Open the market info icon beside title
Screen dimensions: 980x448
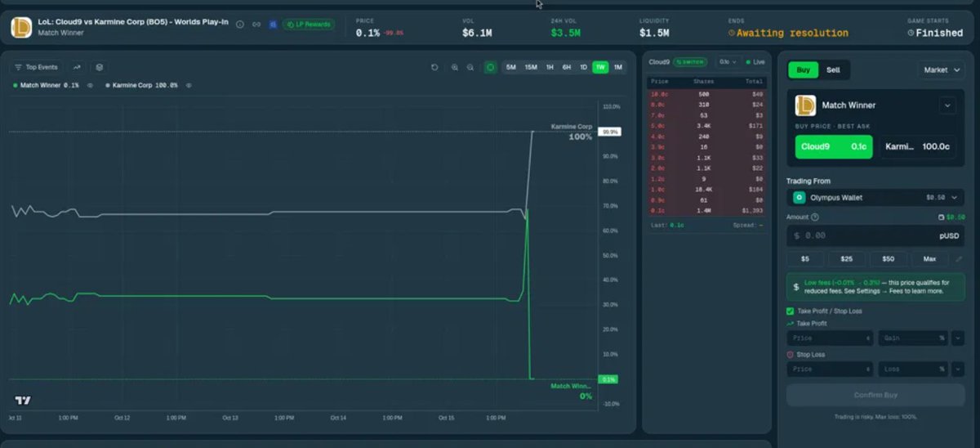click(x=240, y=25)
